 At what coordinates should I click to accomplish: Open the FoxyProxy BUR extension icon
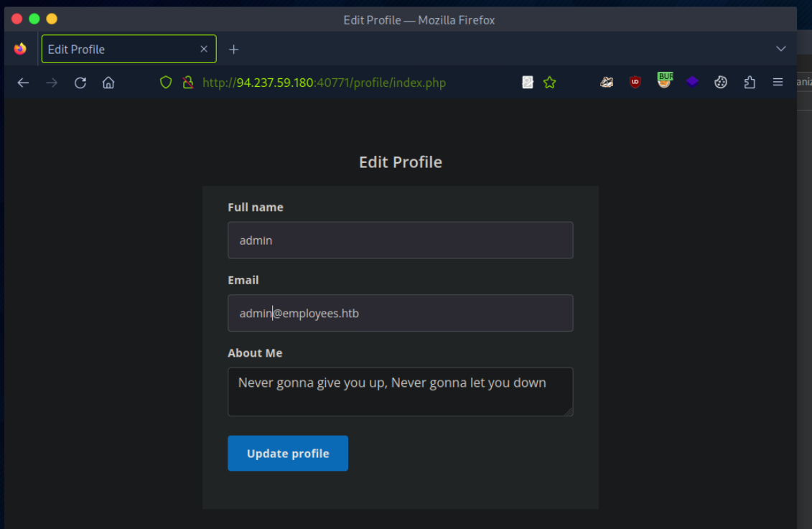pyautogui.click(x=664, y=81)
